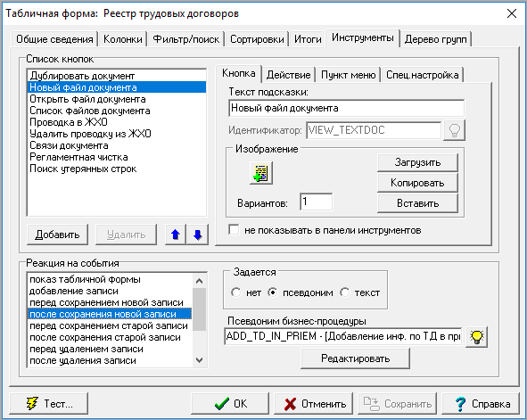Cancel with the Отменить red cross button

click(x=313, y=404)
